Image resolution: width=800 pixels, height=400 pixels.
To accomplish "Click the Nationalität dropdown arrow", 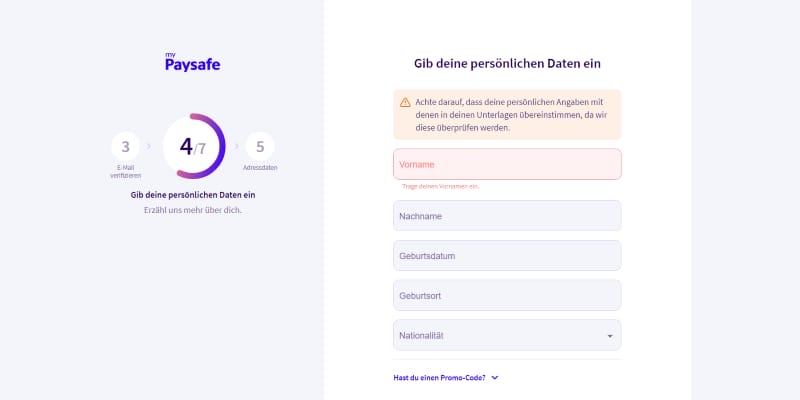I will (609, 336).
